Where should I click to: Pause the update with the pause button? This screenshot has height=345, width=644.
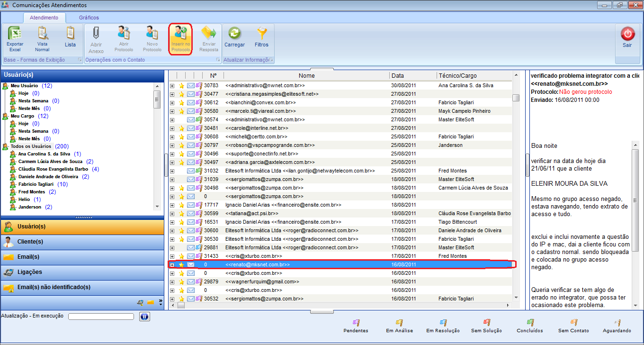point(144,317)
